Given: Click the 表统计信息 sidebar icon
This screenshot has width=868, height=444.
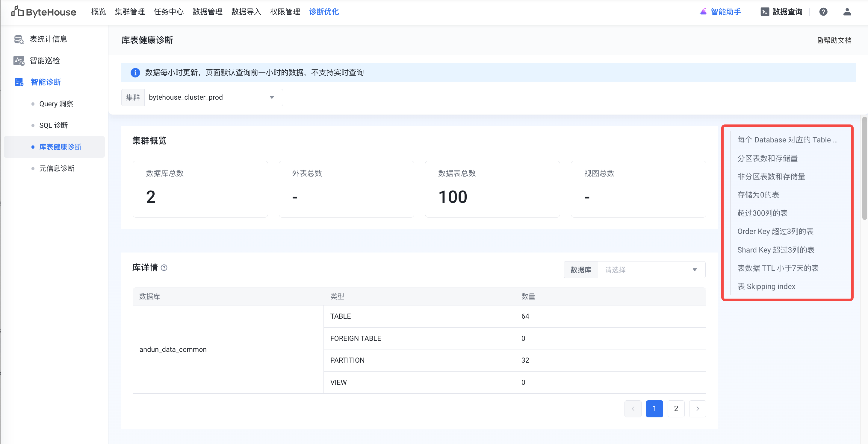Looking at the screenshot, I should (x=19, y=39).
